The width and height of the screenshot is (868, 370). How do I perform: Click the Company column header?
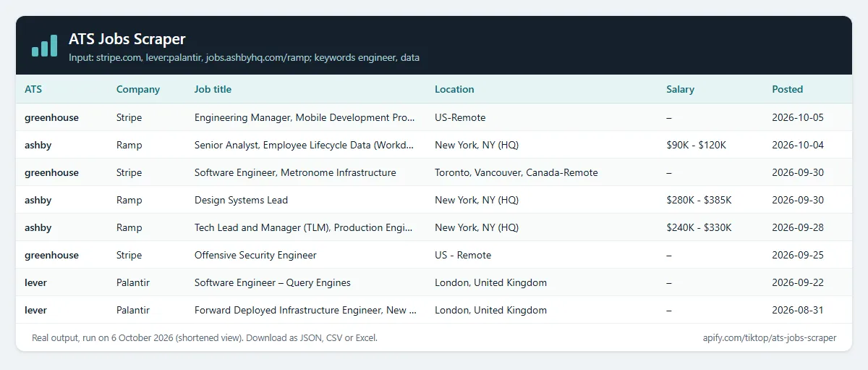click(138, 89)
